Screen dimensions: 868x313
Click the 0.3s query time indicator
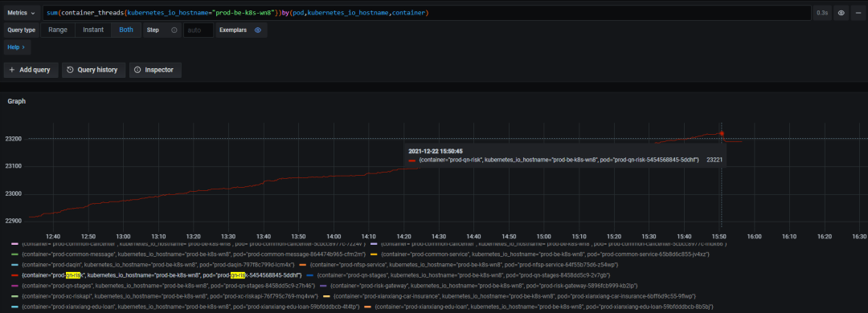(822, 13)
